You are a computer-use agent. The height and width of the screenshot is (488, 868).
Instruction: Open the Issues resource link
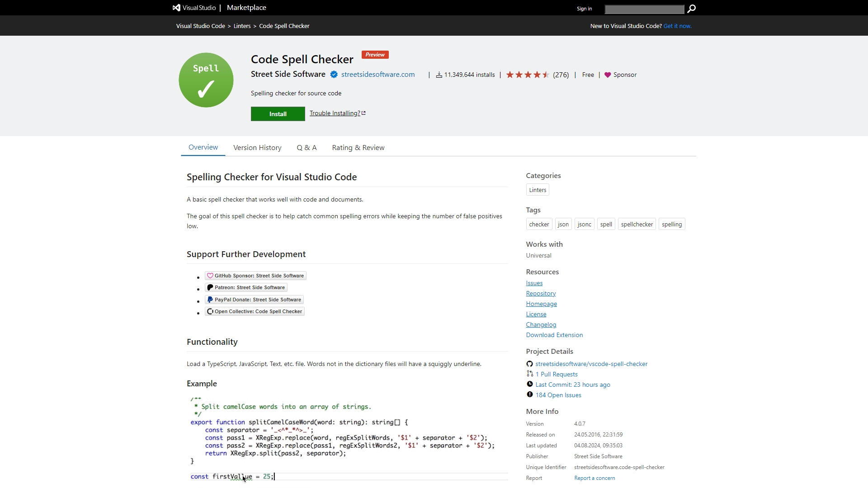[534, 283]
